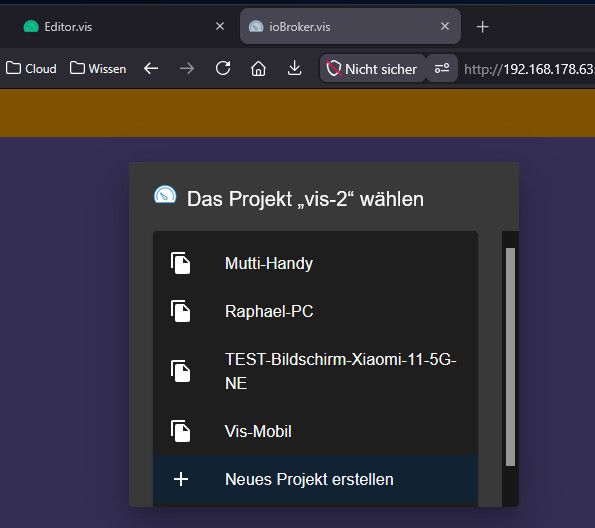The image size is (595, 528).
Task: Click the Nicht sicher security badge
Action: pos(372,69)
